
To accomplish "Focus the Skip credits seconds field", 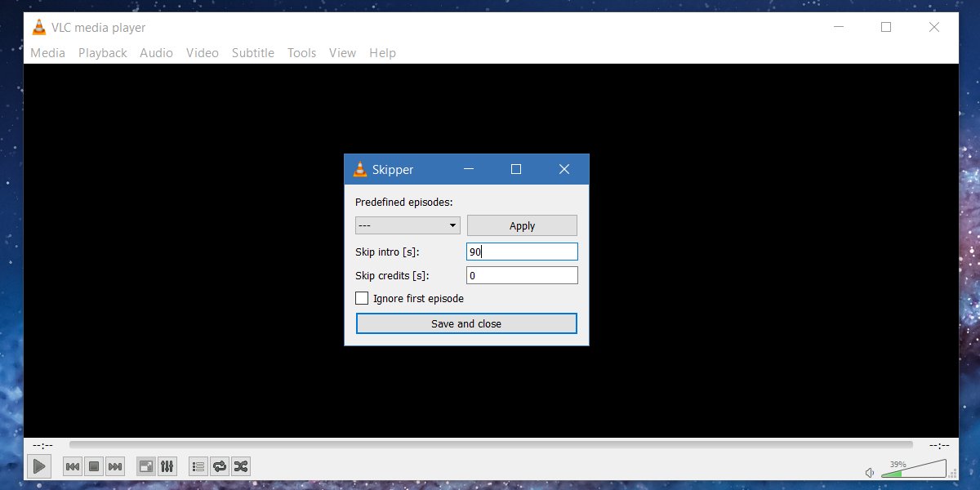I will [x=522, y=275].
